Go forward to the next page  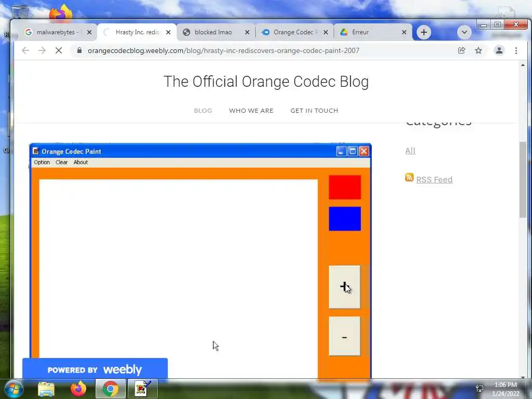(42, 50)
